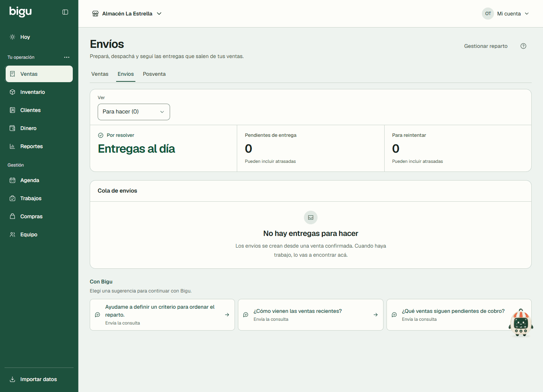The image size is (543, 392).
Task: Click the Clientes contact icon
Action: coord(12,110)
